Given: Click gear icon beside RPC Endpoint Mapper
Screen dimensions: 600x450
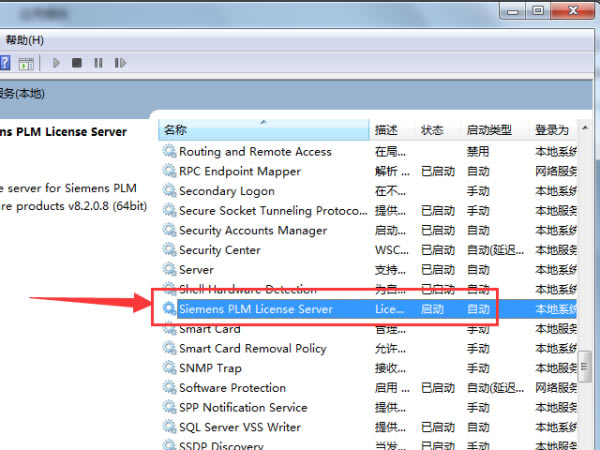Looking at the screenshot, I should point(169,170).
